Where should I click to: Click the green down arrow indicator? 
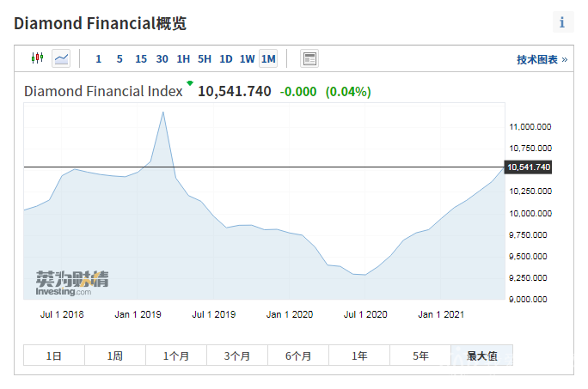(190, 84)
